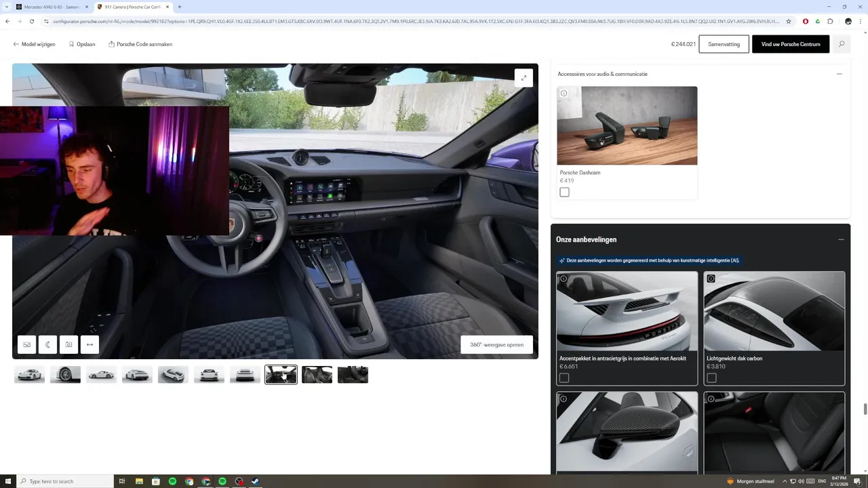Open a new browser tab
868x488 pixels.
[179, 7]
